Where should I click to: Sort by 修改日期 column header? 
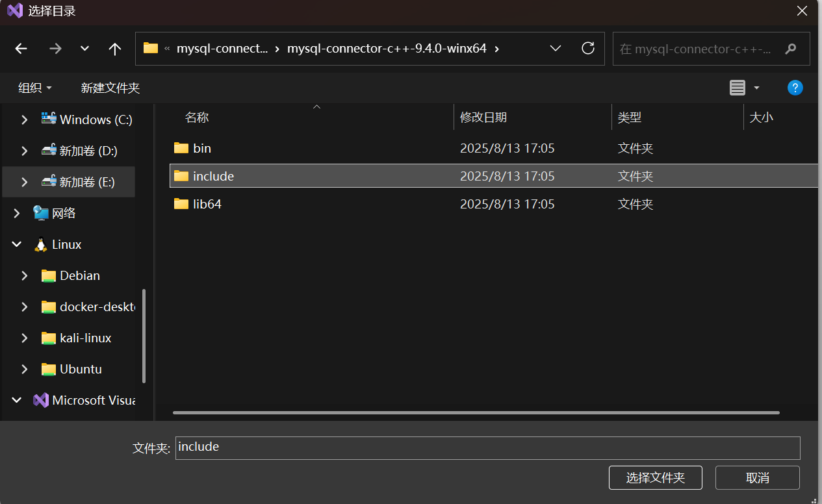(x=483, y=118)
